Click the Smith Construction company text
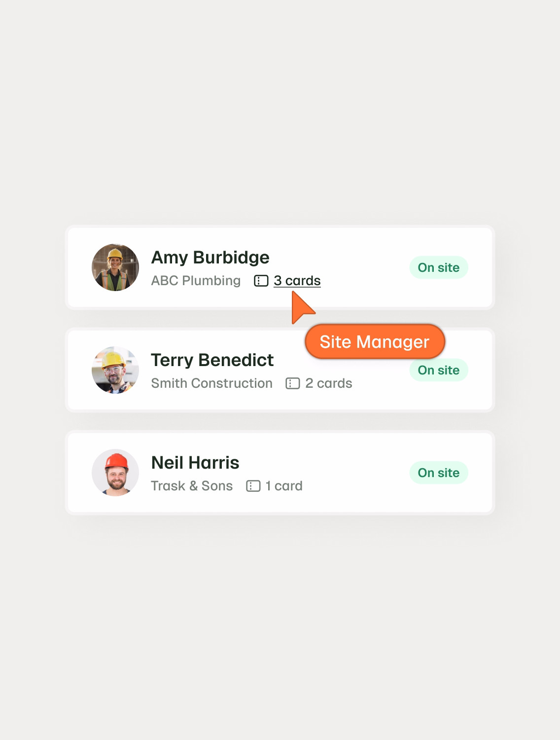Screen dimensions: 560x740 (x=211, y=383)
